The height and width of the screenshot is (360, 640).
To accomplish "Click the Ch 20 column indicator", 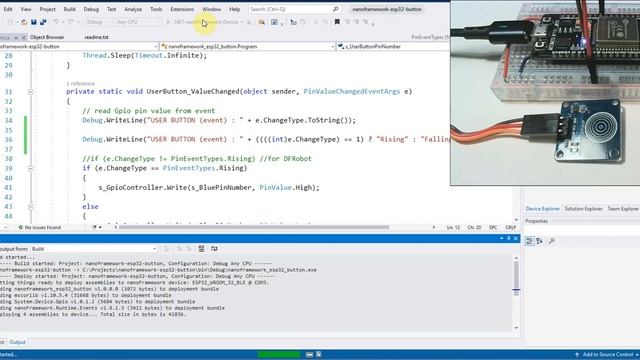I will [474, 227].
